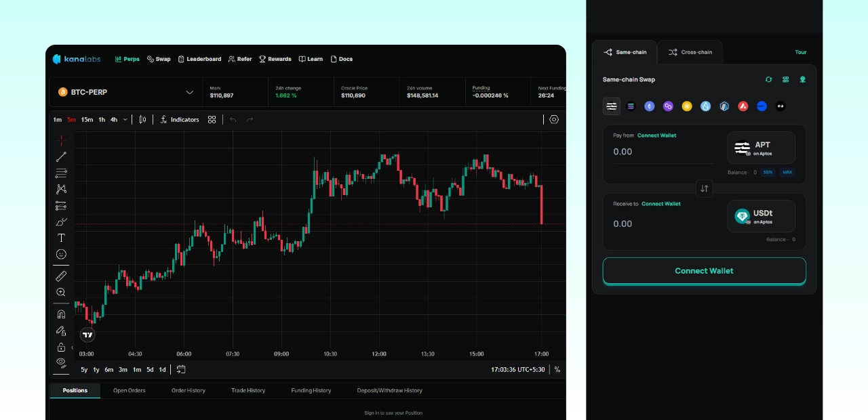The height and width of the screenshot is (420, 868).
Task: Select the crosshair cursor tool
Action: 61,141
